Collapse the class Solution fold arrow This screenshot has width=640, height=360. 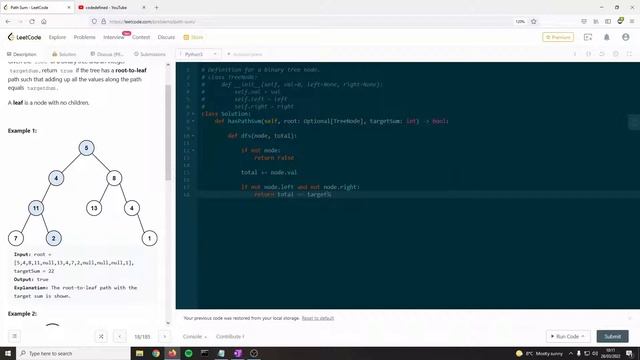point(193,114)
